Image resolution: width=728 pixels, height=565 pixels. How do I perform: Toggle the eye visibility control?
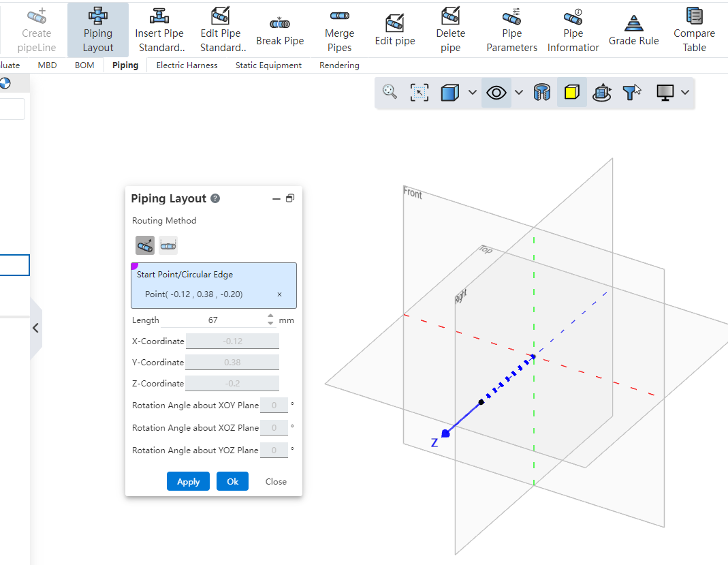496,91
